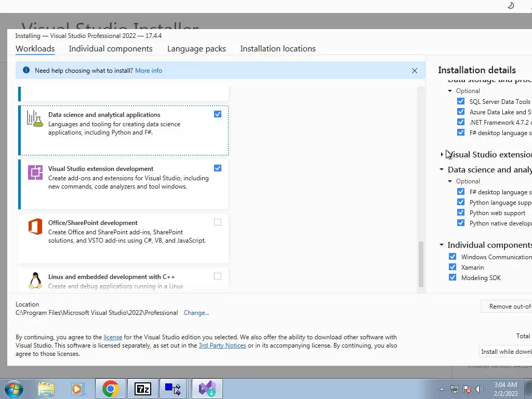The width and height of the screenshot is (532, 399).
Task: Uncheck .NET Framework 4.7.2 option
Action: click(x=461, y=122)
